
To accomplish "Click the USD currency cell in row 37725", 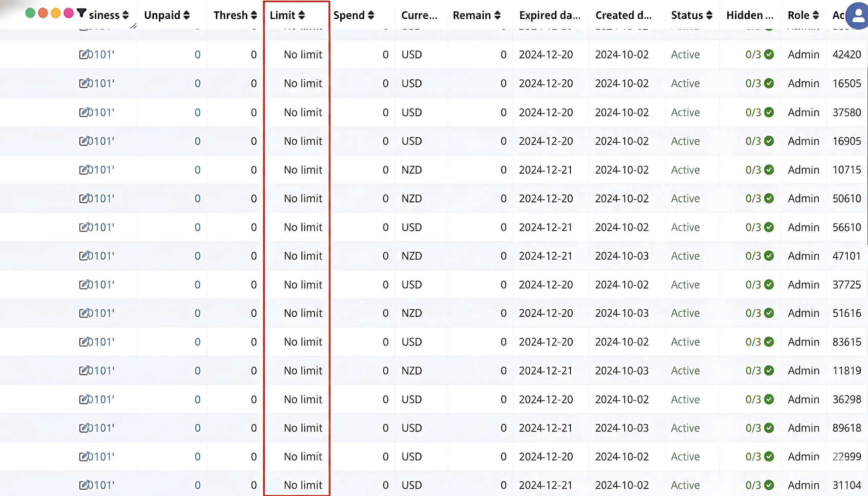I will pyautogui.click(x=412, y=284).
